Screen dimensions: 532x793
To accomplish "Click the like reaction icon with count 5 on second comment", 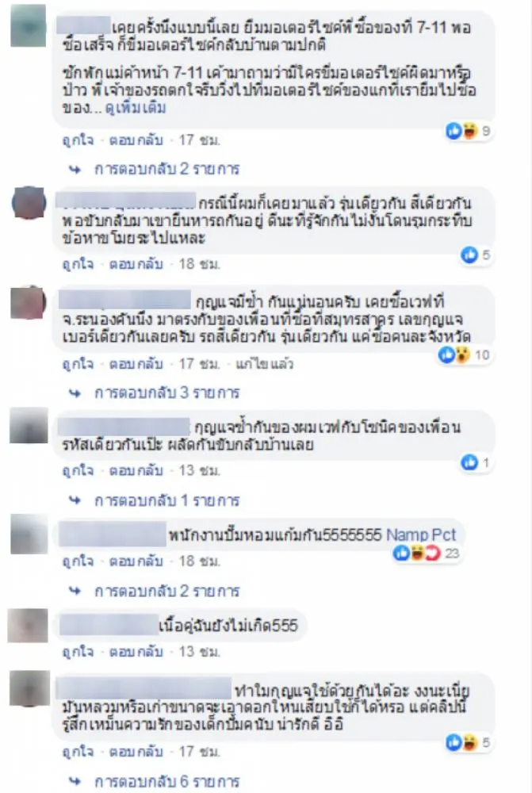I will [x=476, y=255].
